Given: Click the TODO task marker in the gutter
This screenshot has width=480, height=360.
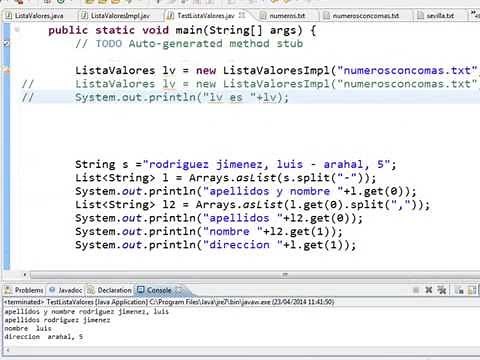Looking at the screenshot, I should (x=6, y=44).
